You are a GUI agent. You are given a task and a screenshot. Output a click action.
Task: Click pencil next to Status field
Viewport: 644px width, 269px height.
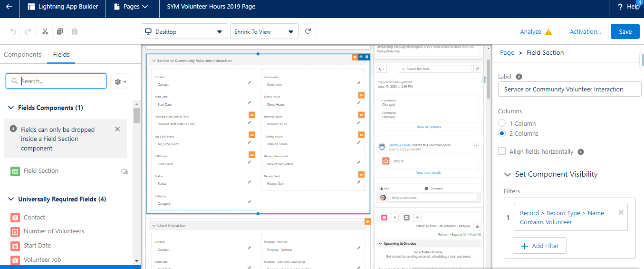(249, 182)
